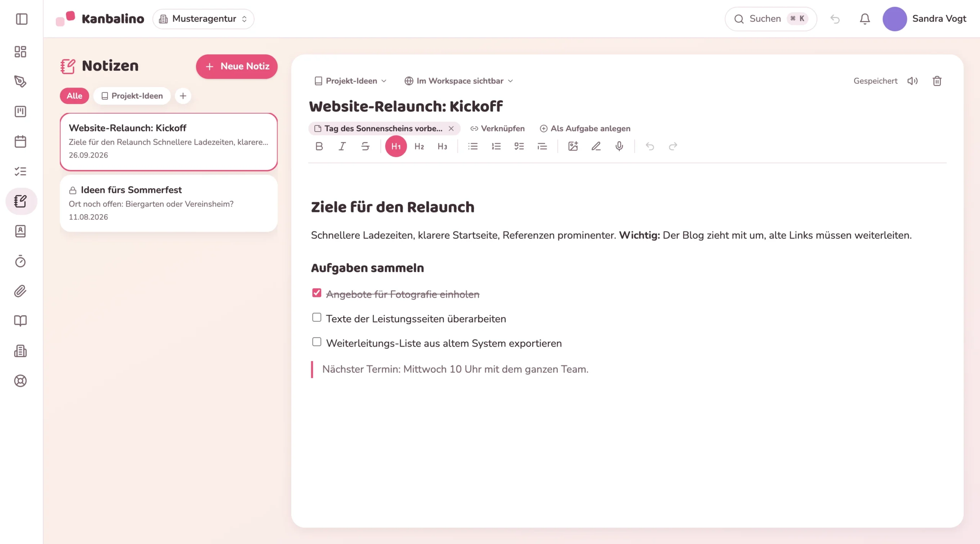Create a note with 'Neue Notiz'
Image resolution: width=980 pixels, height=544 pixels.
coord(237,67)
